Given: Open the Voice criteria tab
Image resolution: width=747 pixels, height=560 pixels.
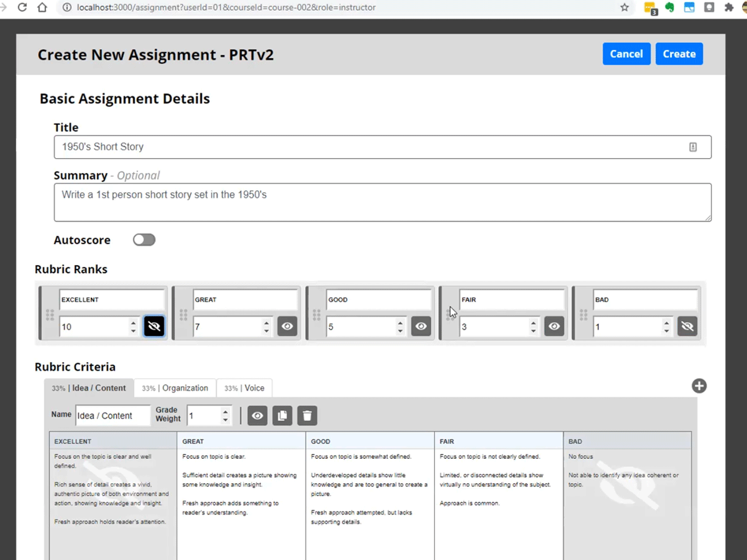Looking at the screenshot, I should [x=244, y=388].
